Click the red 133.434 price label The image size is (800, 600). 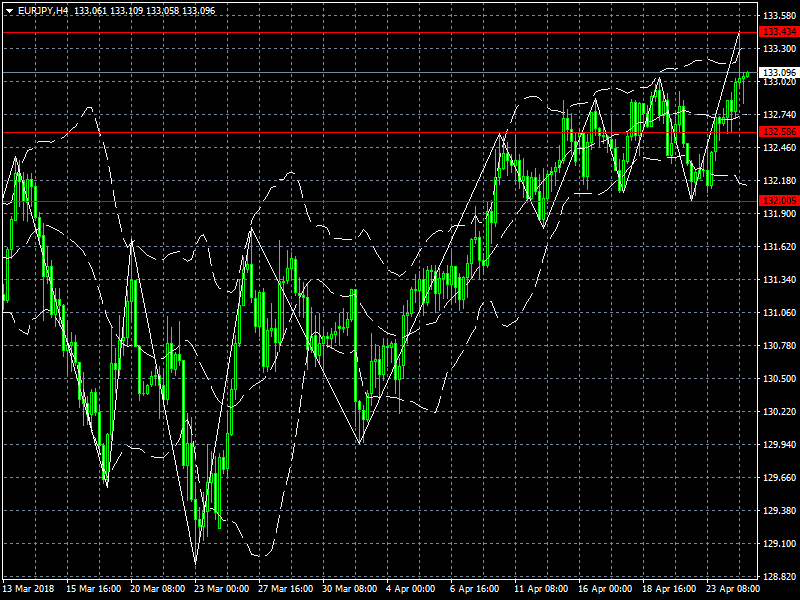(x=778, y=33)
